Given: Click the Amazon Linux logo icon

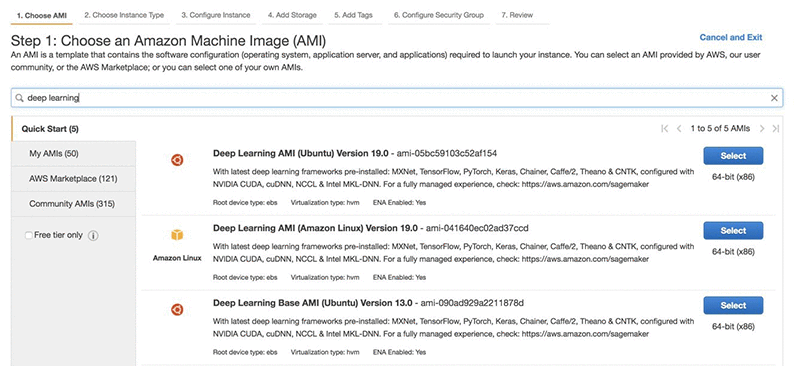Looking at the screenshot, I should click(x=177, y=235).
